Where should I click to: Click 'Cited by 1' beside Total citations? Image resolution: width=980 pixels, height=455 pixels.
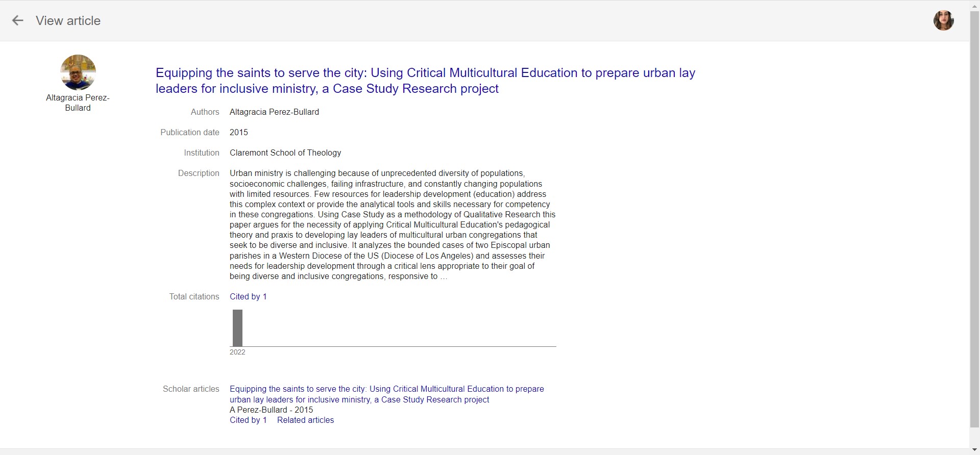click(x=248, y=297)
